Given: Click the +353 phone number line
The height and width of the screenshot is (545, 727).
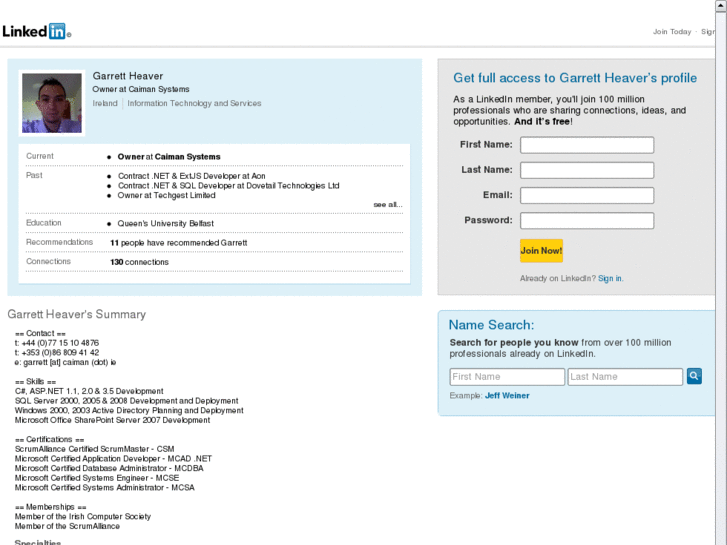Looking at the screenshot, I should [x=57, y=353].
